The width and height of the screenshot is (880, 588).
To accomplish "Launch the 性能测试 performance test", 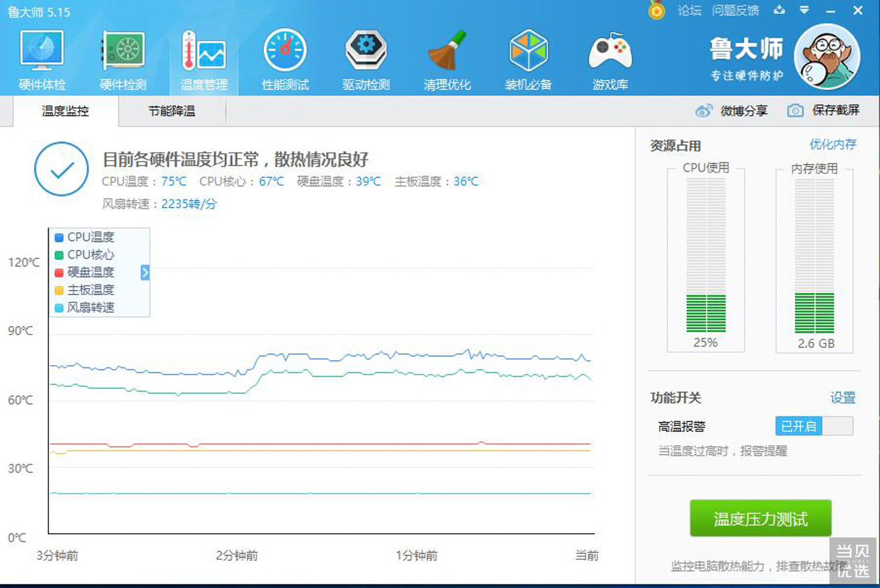I will coord(285,57).
